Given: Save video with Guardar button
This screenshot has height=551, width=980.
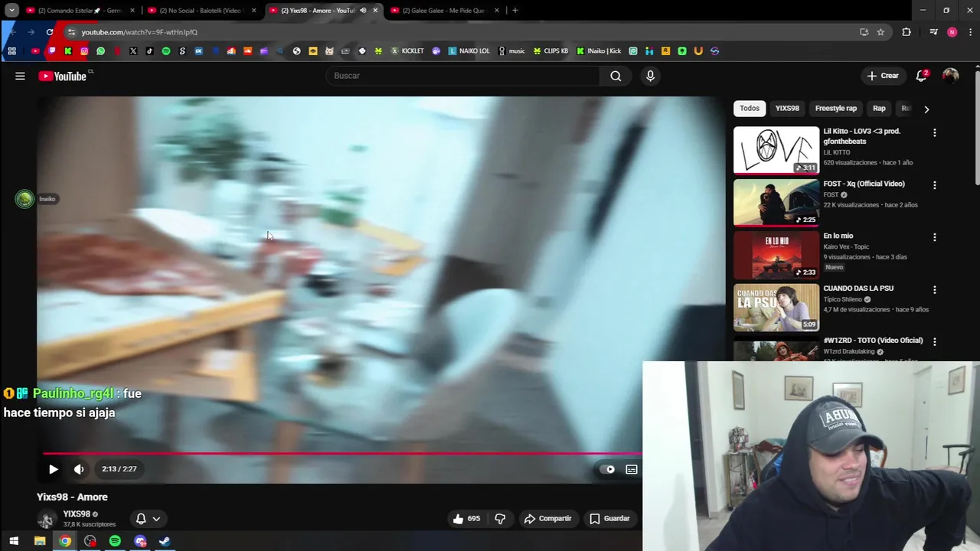Looking at the screenshot, I should point(609,518).
